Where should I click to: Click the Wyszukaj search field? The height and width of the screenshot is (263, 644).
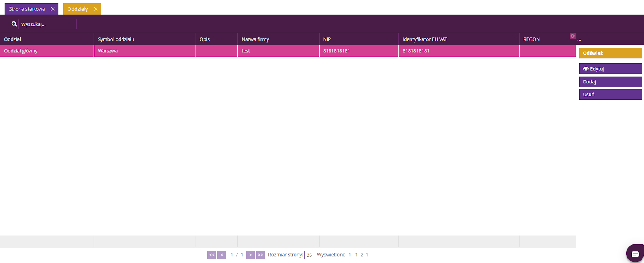(x=47, y=24)
